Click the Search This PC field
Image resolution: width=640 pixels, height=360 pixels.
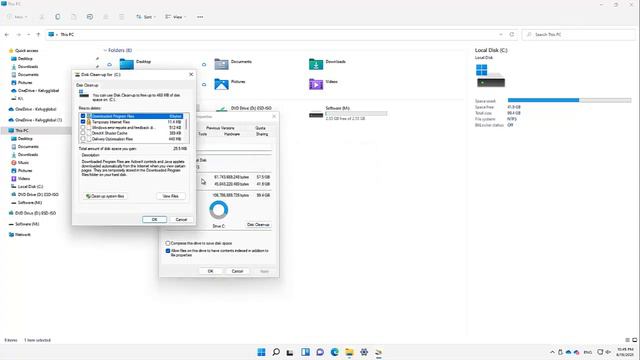(x=578, y=35)
